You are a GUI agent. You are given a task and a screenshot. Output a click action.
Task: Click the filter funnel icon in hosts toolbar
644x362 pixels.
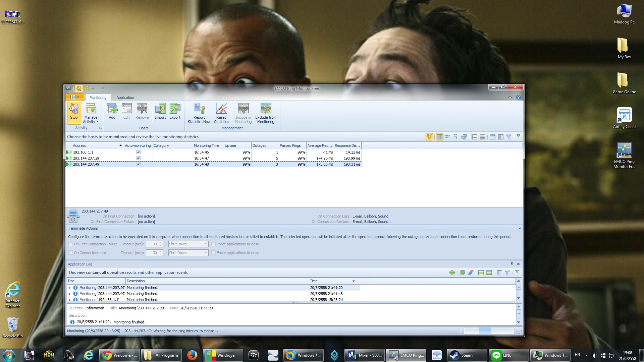[x=508, y=137]
